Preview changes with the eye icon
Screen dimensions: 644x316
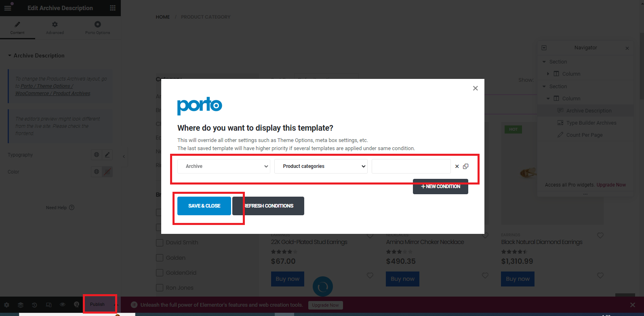[x=63, y=305]
